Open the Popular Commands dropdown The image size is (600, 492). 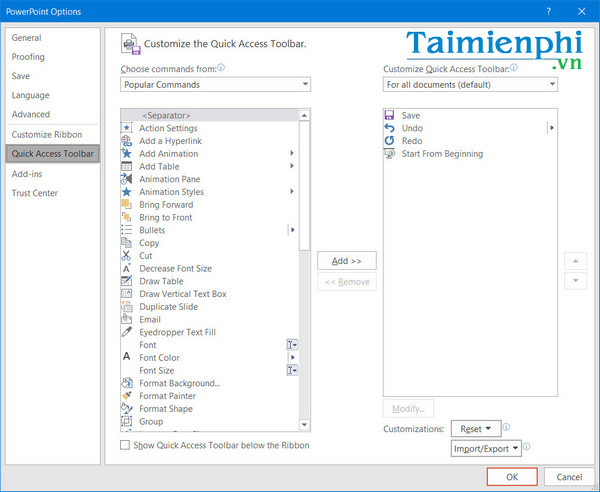[215, 84]
